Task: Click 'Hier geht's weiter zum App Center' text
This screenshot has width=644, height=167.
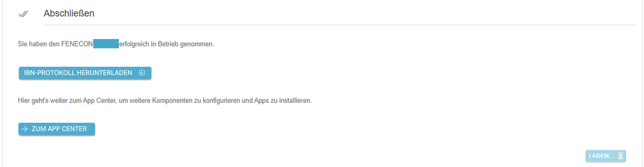Action: [x=67, y=100]
